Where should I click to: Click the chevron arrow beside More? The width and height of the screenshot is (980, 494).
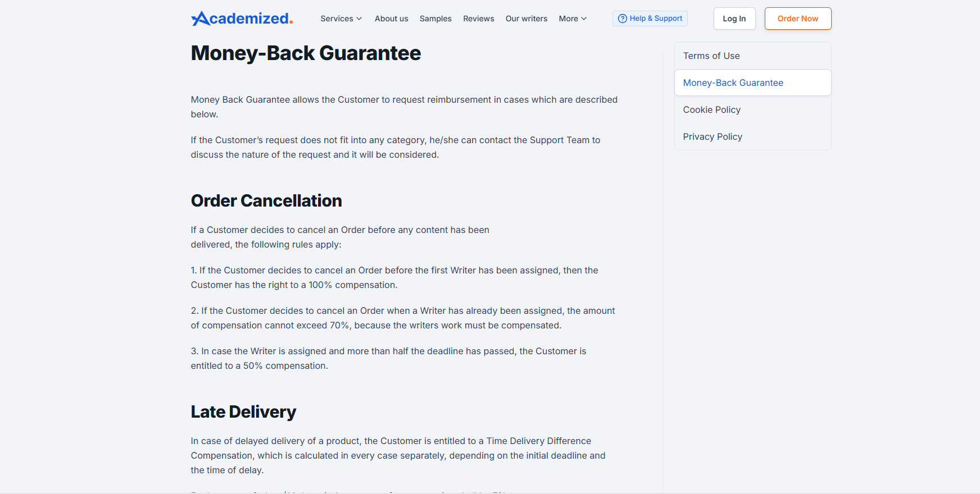tap(584, 19)
